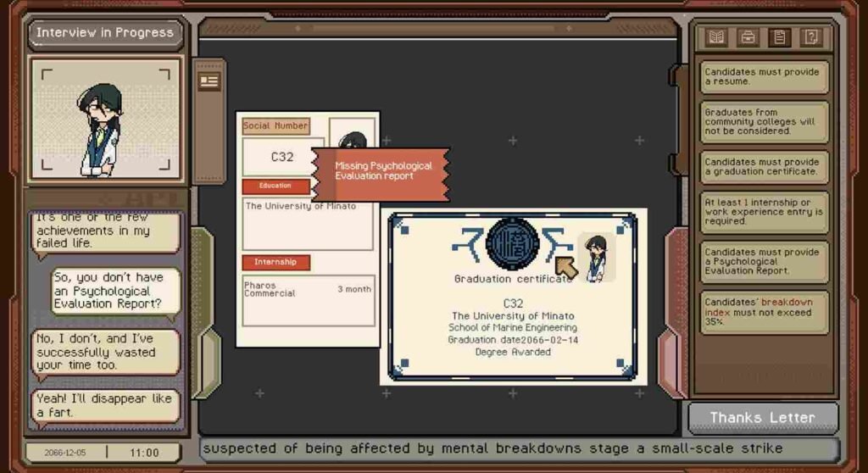Click the candidate portrait in interview camera
The height and width of the screenshot is (473, 868).
(105, 120)
